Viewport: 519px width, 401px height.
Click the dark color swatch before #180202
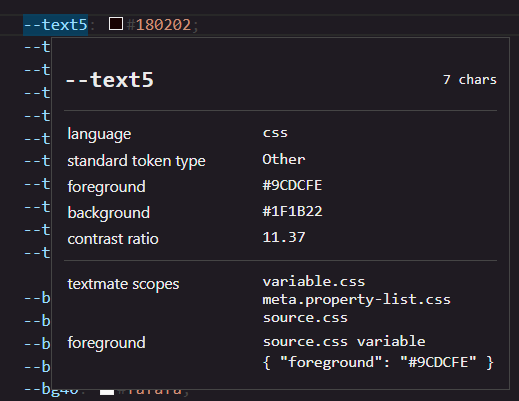click(x=116, y=24)
